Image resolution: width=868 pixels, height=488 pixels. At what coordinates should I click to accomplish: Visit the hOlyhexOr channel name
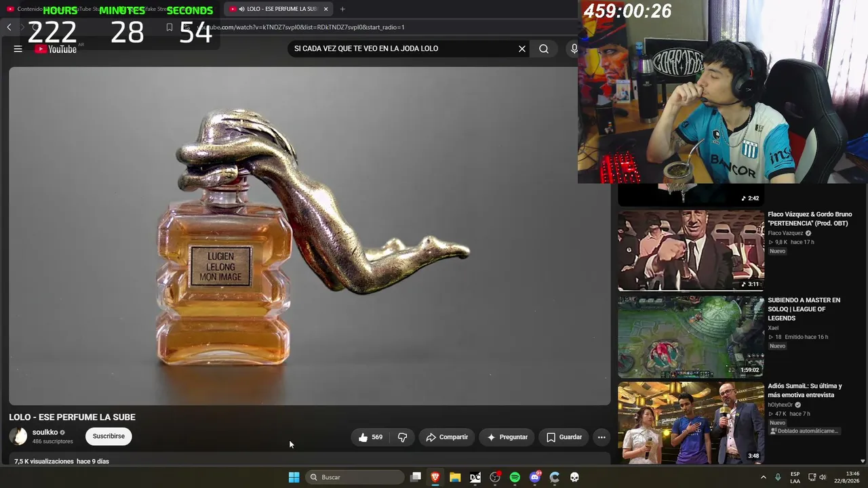[x=780, y=405]
